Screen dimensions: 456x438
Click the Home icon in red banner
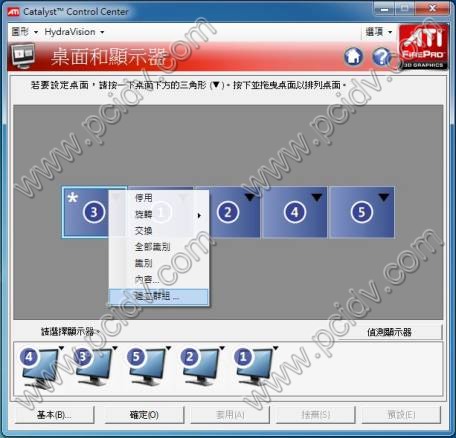[353, 56]
